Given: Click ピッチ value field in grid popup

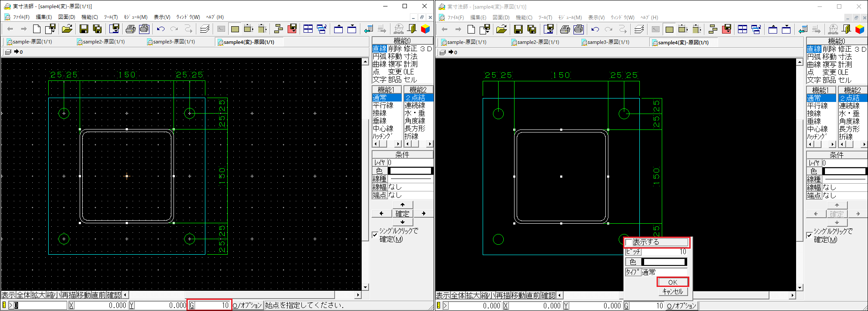Looking at the screenshot, I should (664, 252).
